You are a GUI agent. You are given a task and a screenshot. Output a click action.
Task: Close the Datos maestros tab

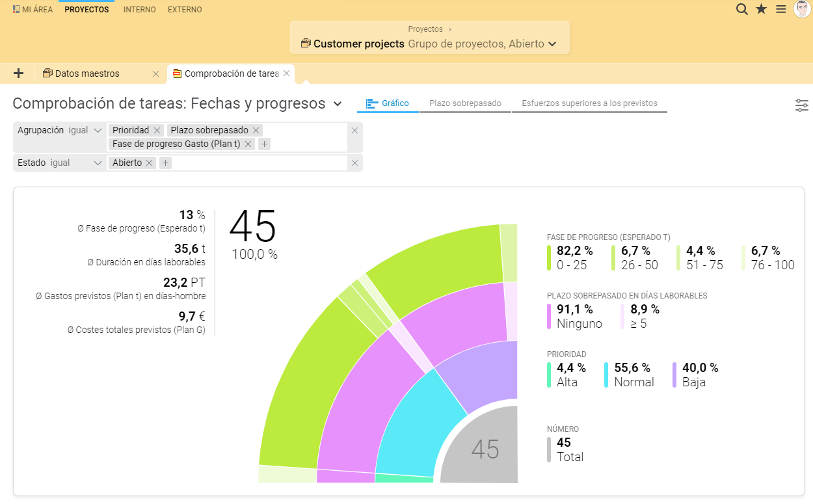[155, 73]
